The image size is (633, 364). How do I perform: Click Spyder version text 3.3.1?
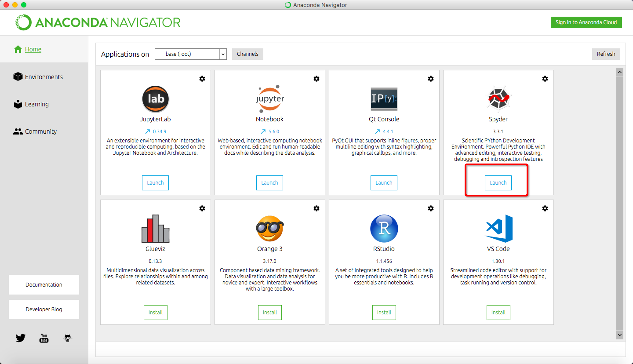tap(498, 131)
